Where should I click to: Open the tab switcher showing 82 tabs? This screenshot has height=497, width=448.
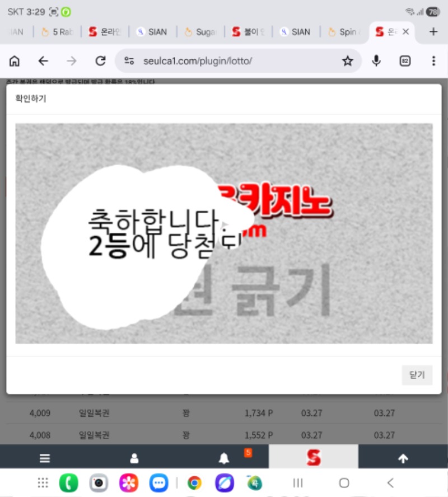(x=405, y=61)
